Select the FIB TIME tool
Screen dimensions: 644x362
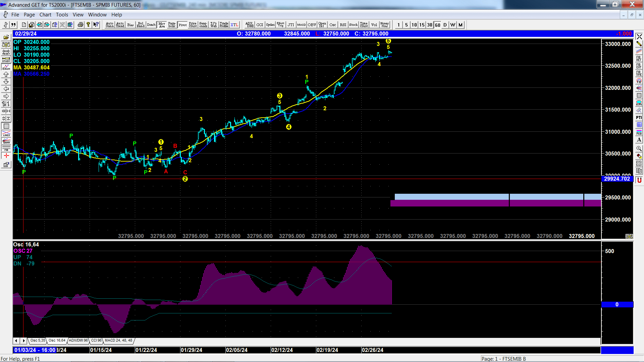[x=639, y=73]
